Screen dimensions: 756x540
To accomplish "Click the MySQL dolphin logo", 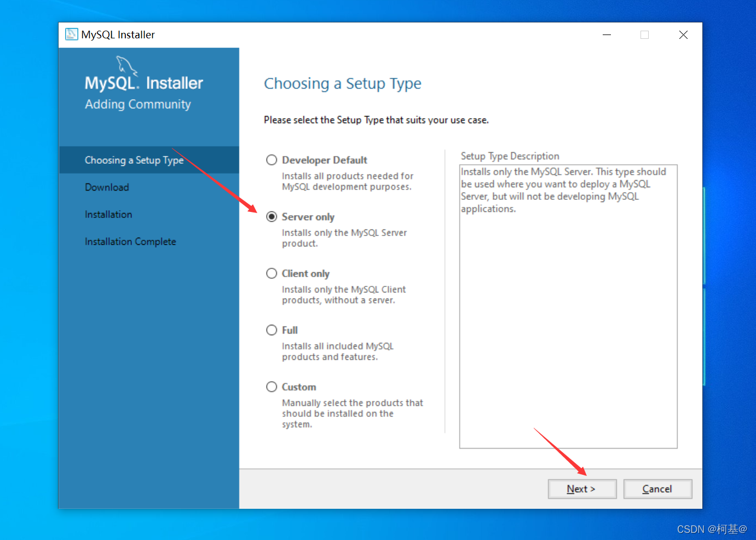I will (126, 65).
